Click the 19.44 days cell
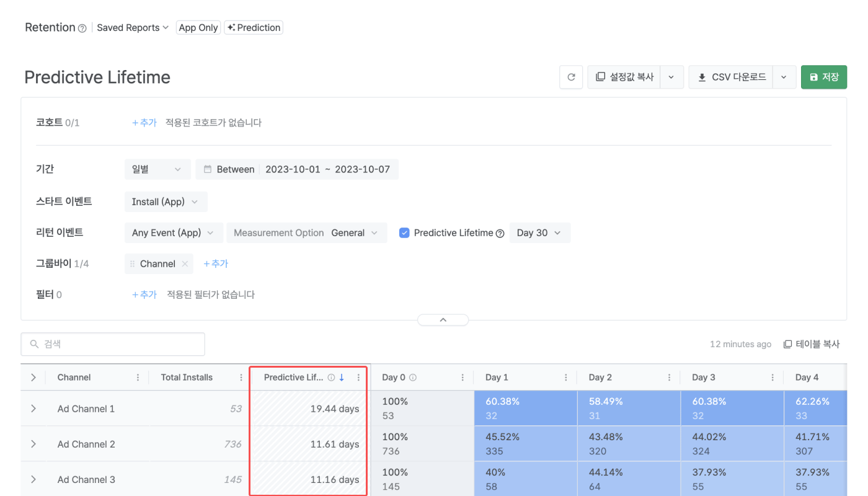The height and width of the screenshot is (496, 868). (x=308, y=409)
